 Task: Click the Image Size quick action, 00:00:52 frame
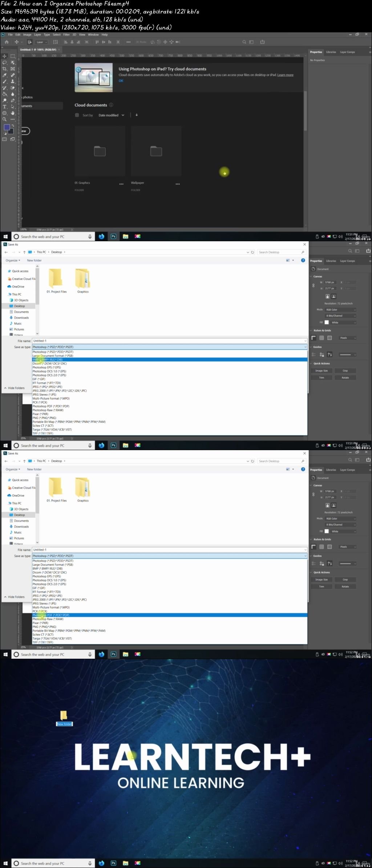coord(322,371)
